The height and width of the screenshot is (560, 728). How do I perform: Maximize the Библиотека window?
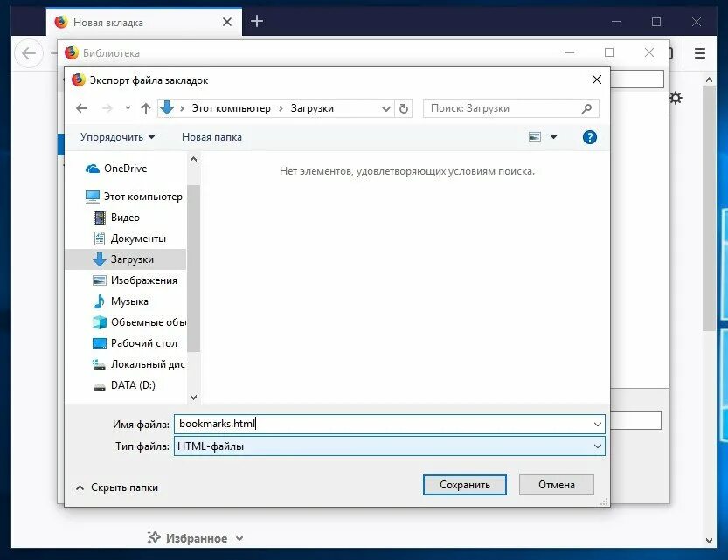click(609, 52)
